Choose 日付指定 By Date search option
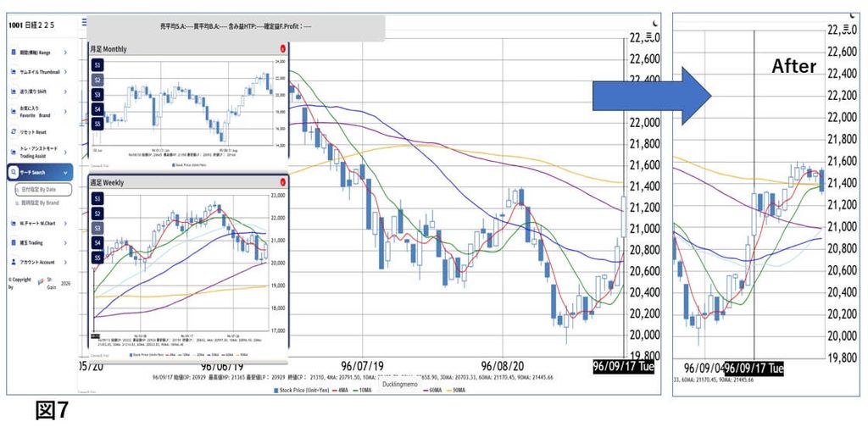Viewport: 868px width, 427px height. click(43, 190)
